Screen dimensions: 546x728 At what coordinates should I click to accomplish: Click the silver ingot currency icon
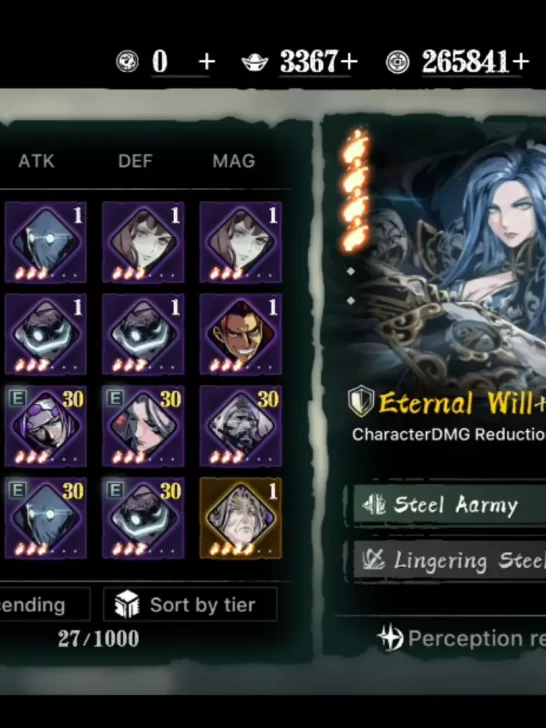click(x=255, y=62)
